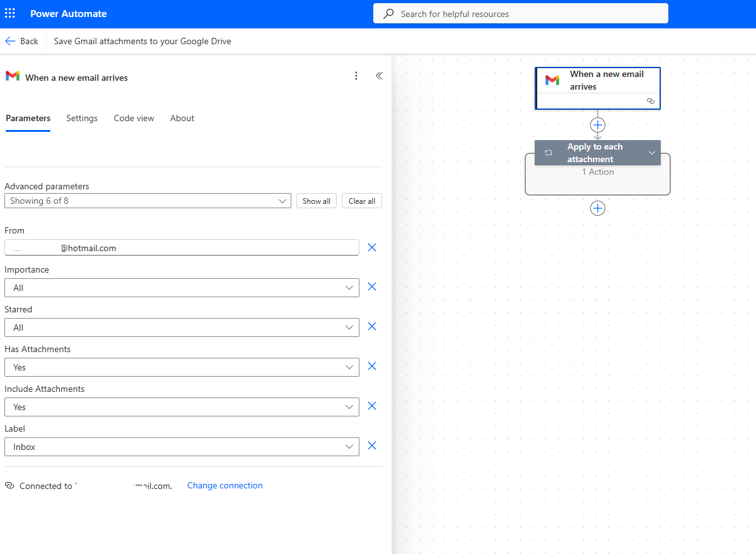Expand the Has Attachments dropdown
Screen dimensions: 756x554
(182, 367)
